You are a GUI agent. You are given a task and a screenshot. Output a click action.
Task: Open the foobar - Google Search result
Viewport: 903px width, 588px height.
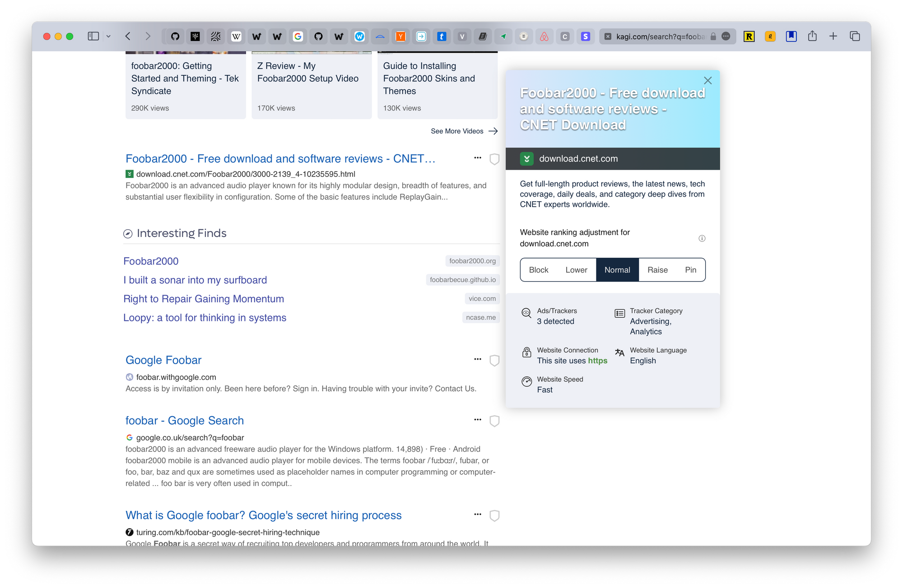pos(185,420)
